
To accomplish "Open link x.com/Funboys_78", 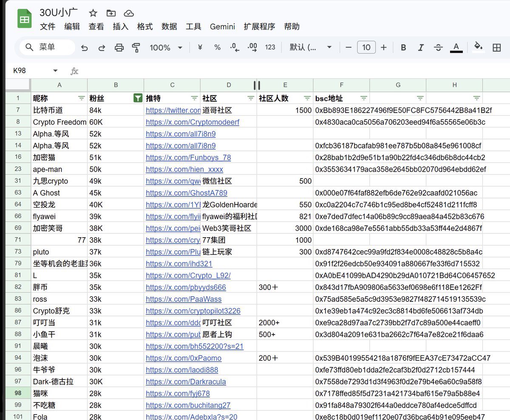I will (x=188, y=157).
